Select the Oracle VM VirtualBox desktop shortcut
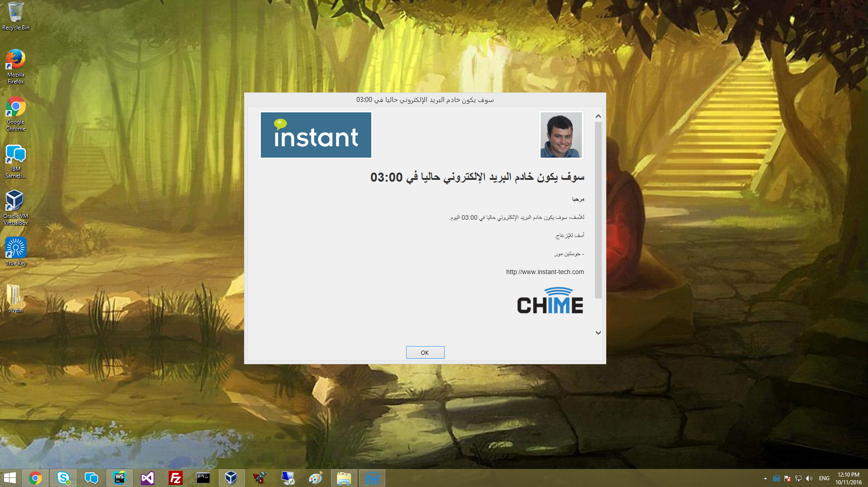The width and height of the screenshot is (868, 487). [15, 208]
